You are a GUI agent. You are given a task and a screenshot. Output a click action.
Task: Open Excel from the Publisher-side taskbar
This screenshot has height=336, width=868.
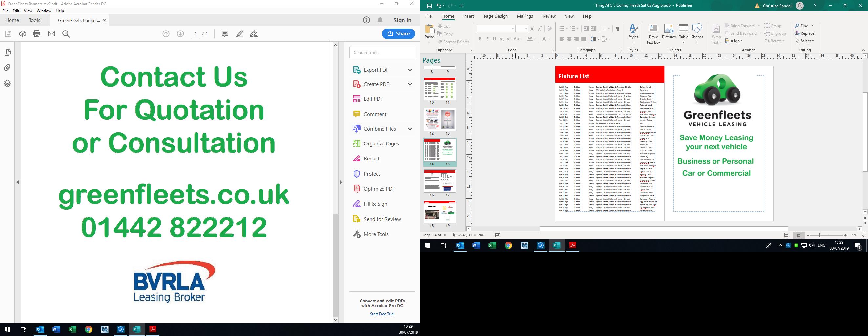pyautogui.click(x=492, y=246)
